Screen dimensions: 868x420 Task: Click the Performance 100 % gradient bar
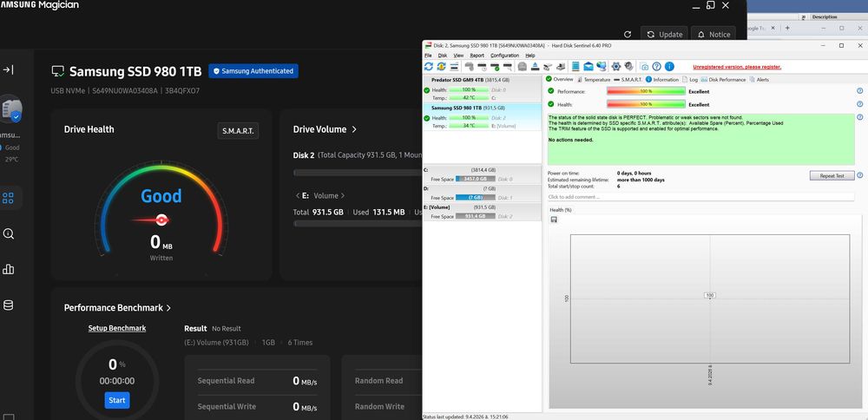(646, 91)
